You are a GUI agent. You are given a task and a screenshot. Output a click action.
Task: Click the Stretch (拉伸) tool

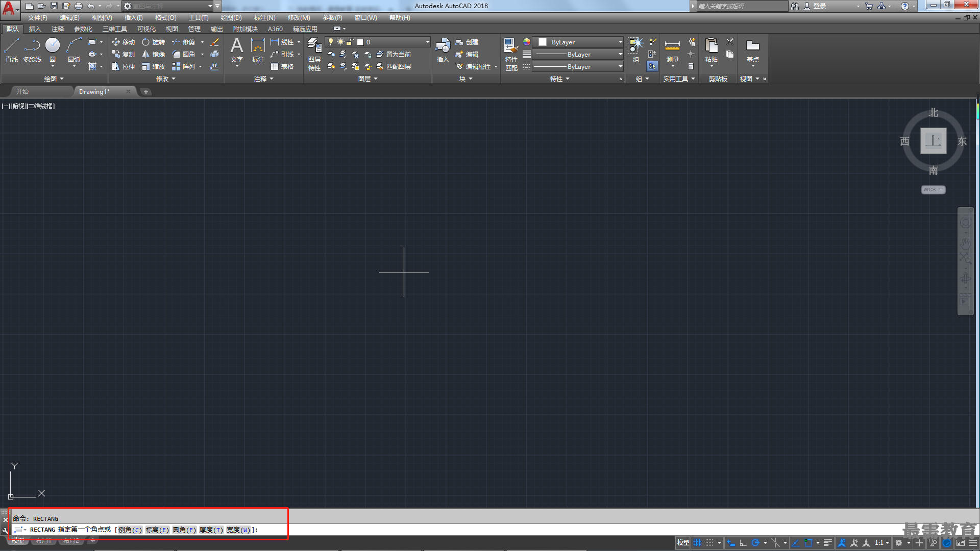[x=123, y=66]
